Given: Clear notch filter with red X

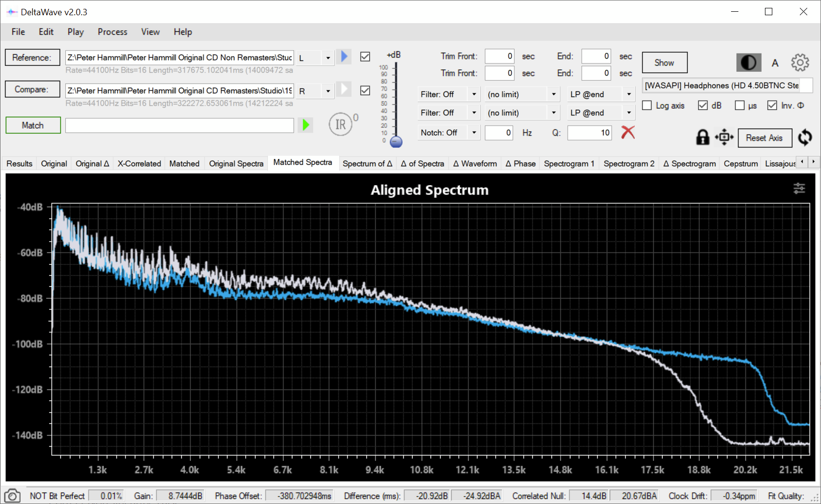Looking at the screenshot, I should tap(628, 132).
